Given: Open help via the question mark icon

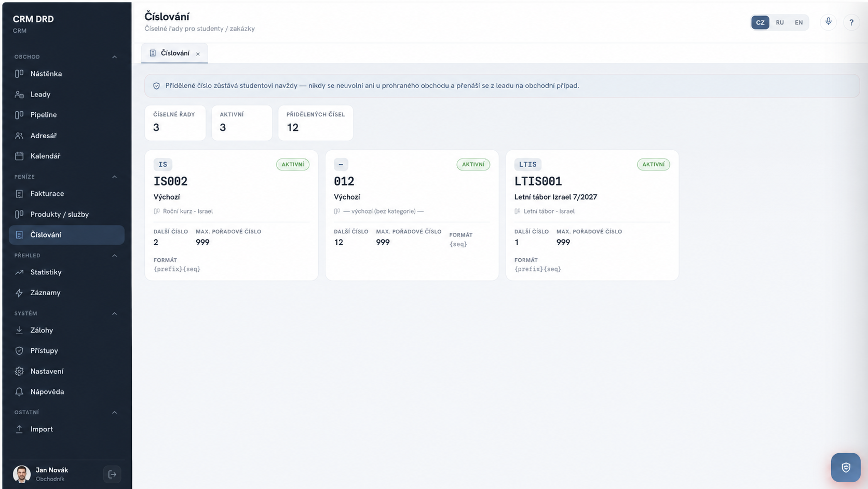Looking at the screenshot, I should tap(851, 22).
